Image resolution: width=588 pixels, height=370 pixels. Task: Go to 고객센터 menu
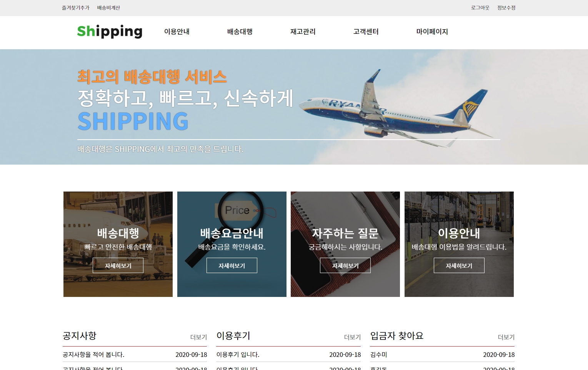point(366,32)
